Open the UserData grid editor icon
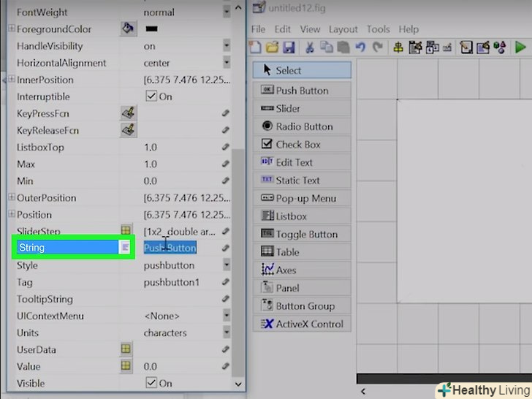The width and height of the screenshot is (532, 399). click(126, 349)
